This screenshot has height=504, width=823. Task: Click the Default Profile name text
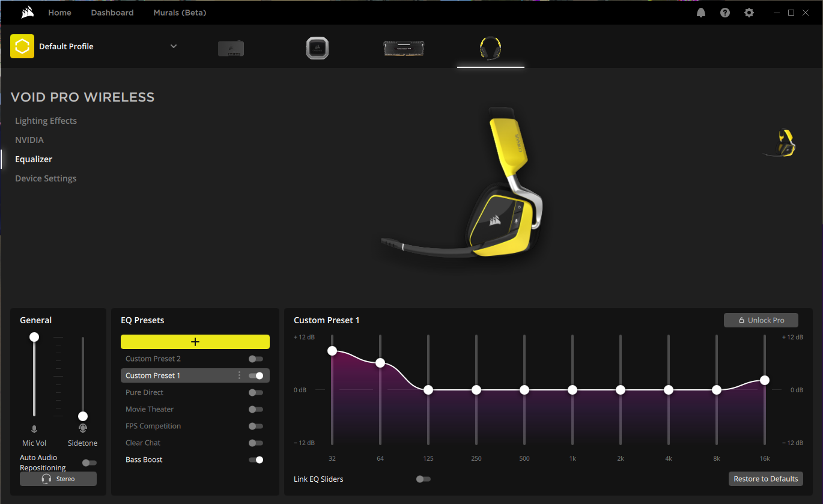[66, 46]
